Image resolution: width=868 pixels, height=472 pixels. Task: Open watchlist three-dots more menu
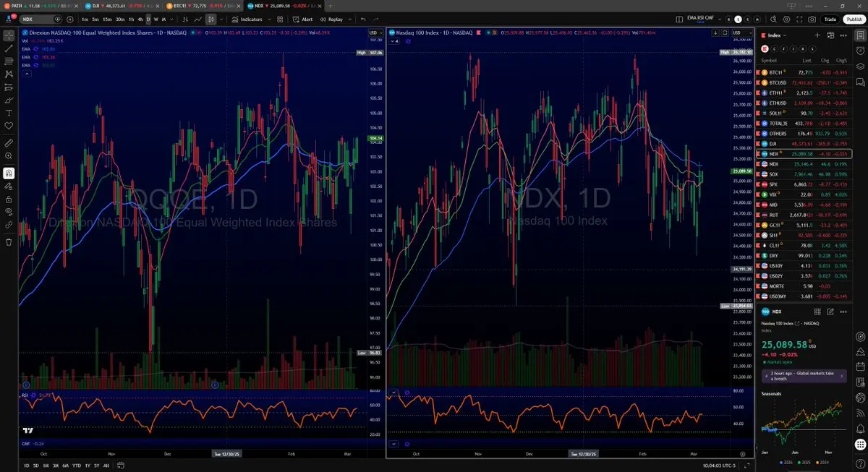coord(843,35)
